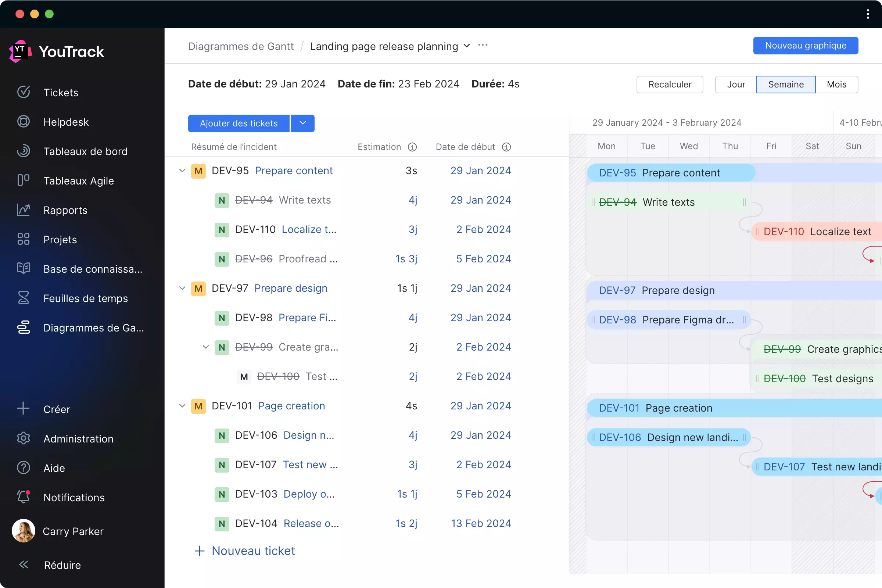The image size is (882, 588).
Task: Click the Projets icon in sidebar
Action: [24, 239]
